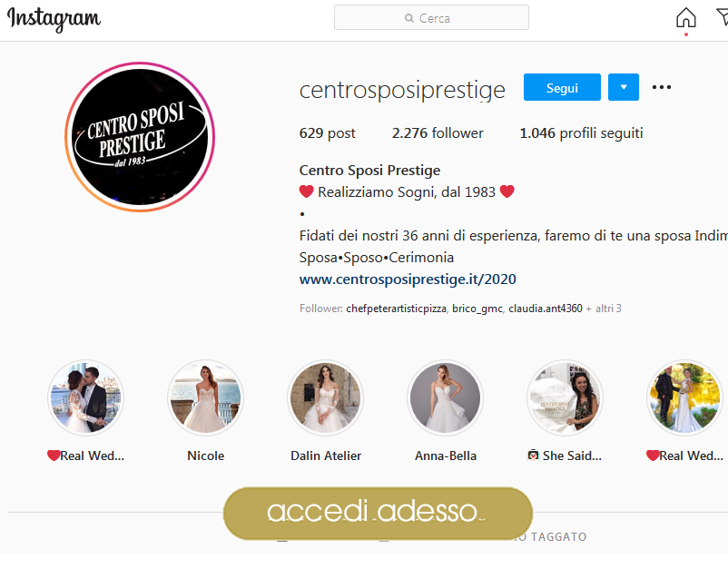Open follower chefpeterartisticpizza profile
Viewport: 728px width, 578px height.
[396, 309]
